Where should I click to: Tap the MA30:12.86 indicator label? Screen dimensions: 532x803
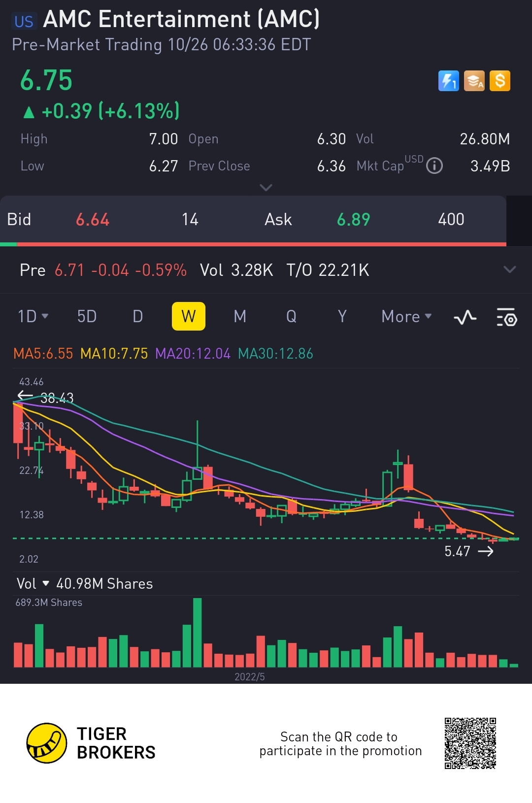point(275,354)
